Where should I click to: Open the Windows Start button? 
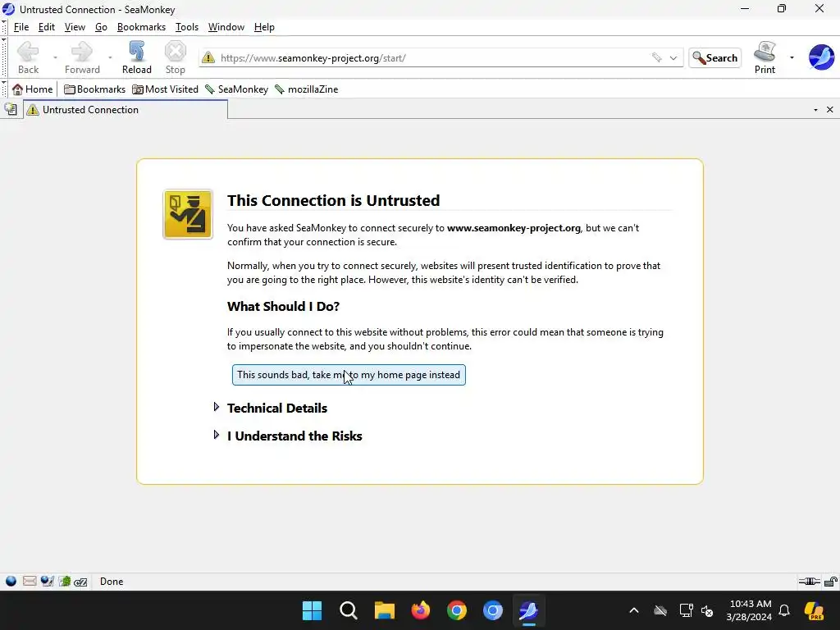coord(312,610)
